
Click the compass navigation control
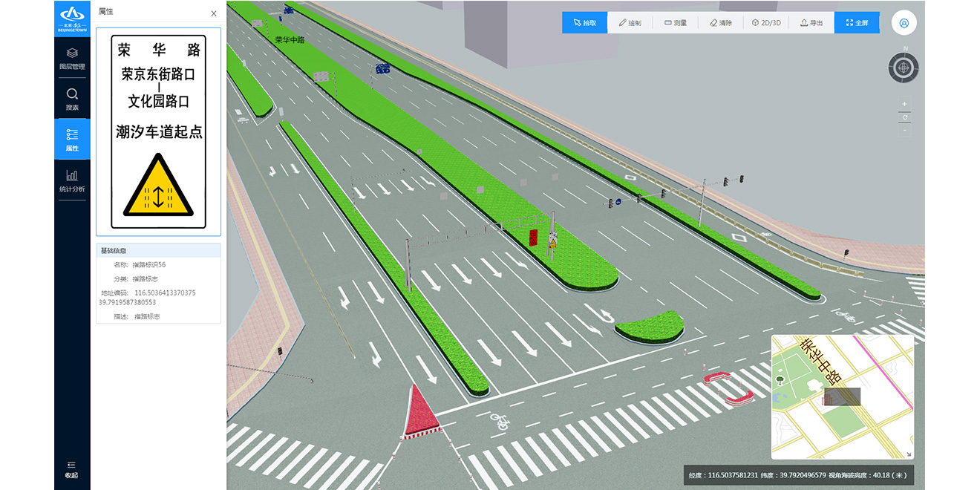(x=904, y=68)
